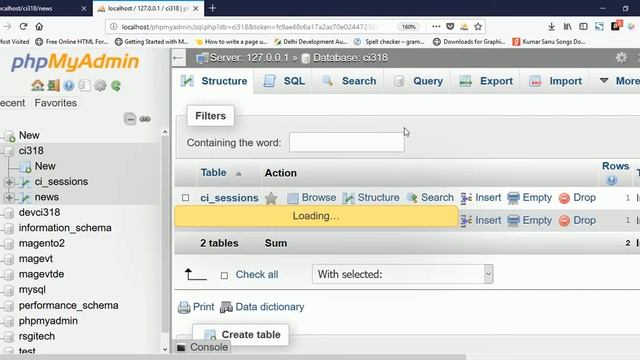The image size is (640, 360).
Task: Add ci_sessions to favorites star
Action: (x=271, y=198)
